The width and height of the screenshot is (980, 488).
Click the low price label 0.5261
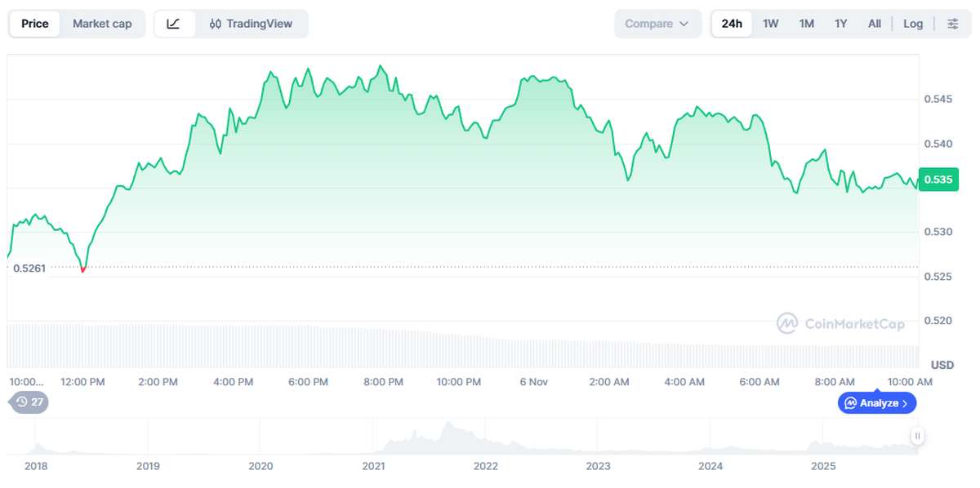[29, 268]
